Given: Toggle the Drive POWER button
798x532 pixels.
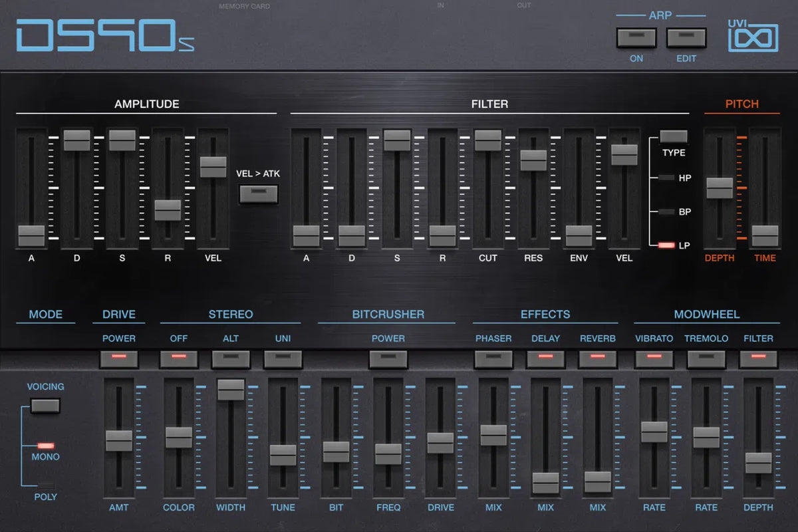Looking at the screenshot, I should click(119, 359).
